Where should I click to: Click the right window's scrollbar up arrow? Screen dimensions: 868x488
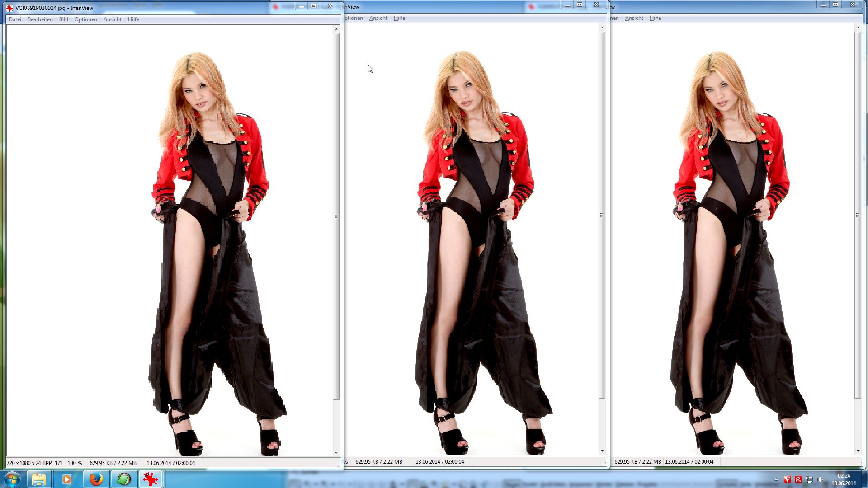click(858, 28)
